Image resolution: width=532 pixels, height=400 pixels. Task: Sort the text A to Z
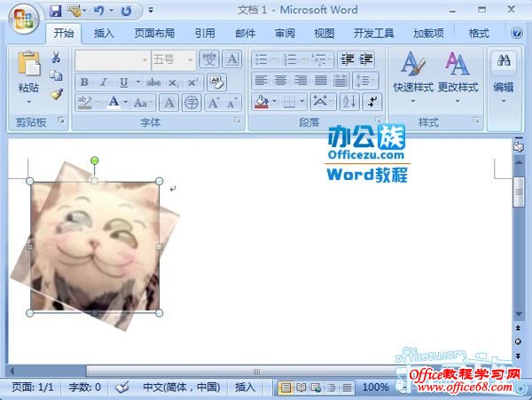click(349, 102)
